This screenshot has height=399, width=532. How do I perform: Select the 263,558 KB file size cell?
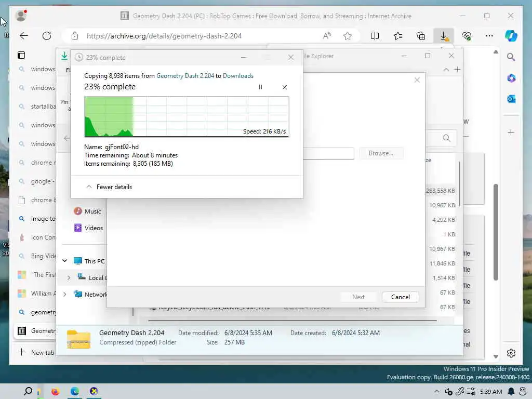(x=440, y=191)
